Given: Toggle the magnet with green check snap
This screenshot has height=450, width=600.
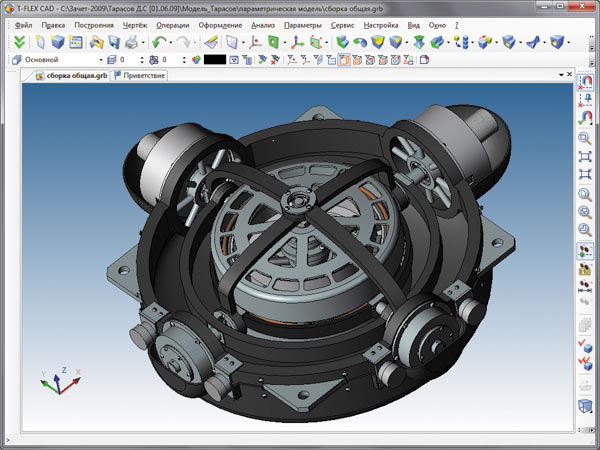Looking at the screenshot, I should pos(585,118).
